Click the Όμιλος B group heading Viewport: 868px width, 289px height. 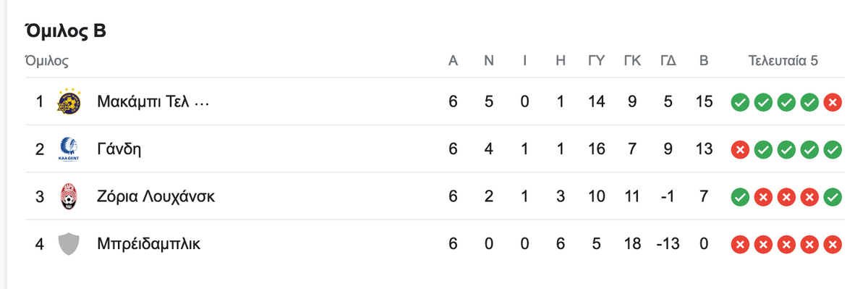coord(66,31)
